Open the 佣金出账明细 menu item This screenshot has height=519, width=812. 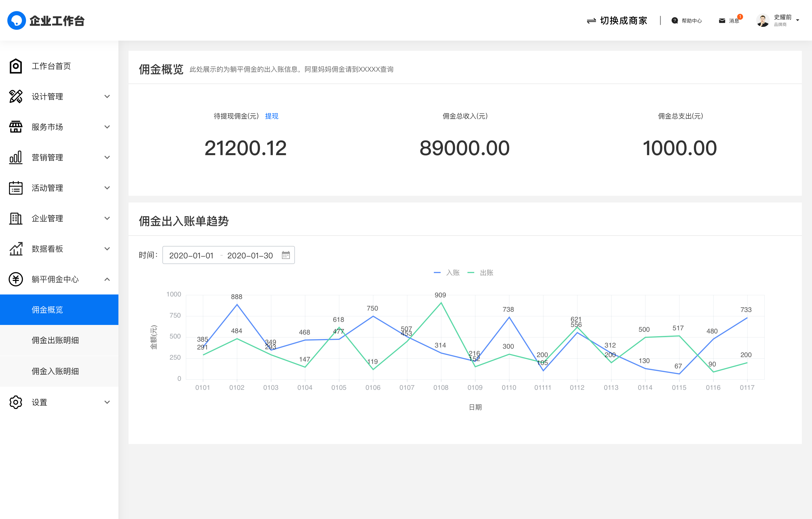coord(59,340)
